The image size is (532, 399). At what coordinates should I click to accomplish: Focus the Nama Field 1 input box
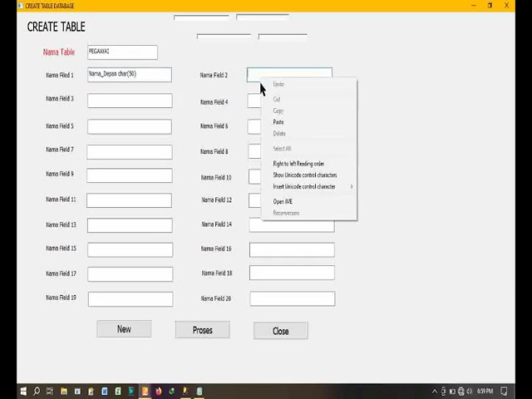130,75
